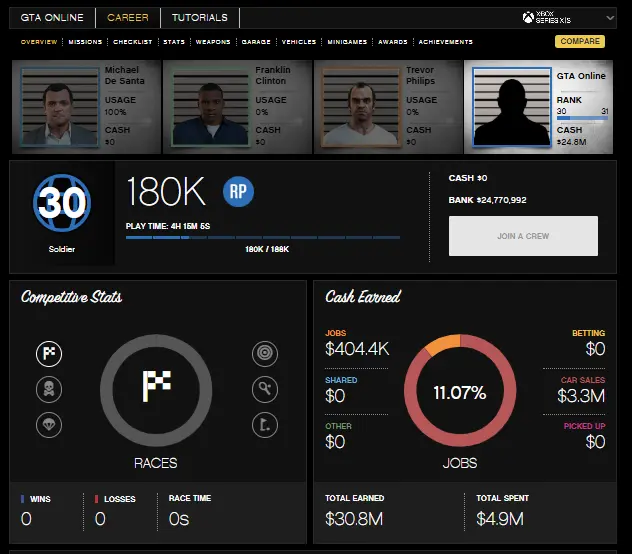Select the Golf flag icon
Viewport: 632px width, 554px height.
pyautogui.click(x=262, y=423)
